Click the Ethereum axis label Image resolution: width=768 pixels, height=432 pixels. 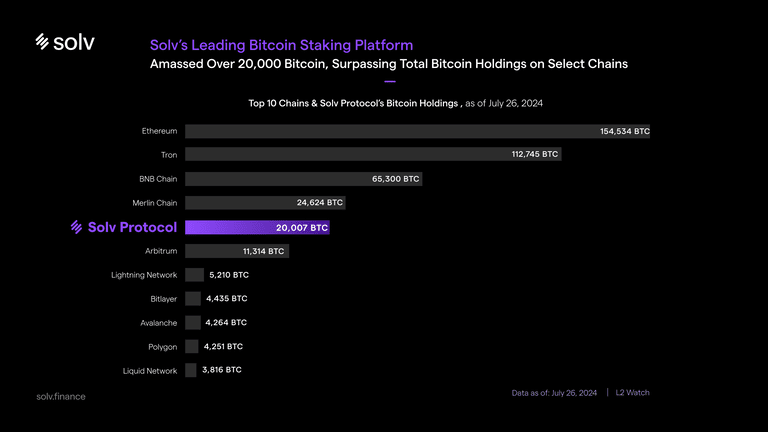(159, 131)
